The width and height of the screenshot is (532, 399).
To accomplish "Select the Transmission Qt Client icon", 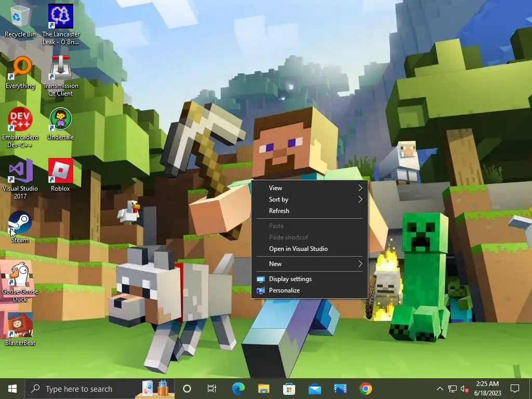I will (x=60, y=76).
